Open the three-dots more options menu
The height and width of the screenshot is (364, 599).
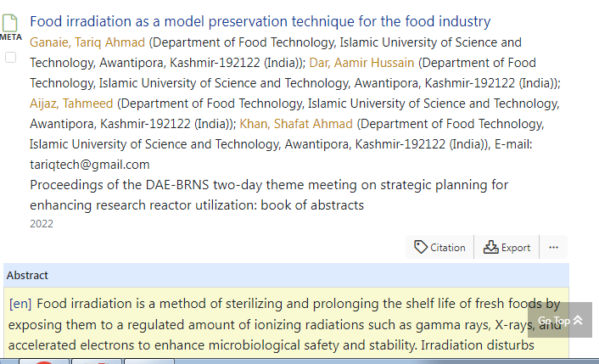[x=553, y=247]
